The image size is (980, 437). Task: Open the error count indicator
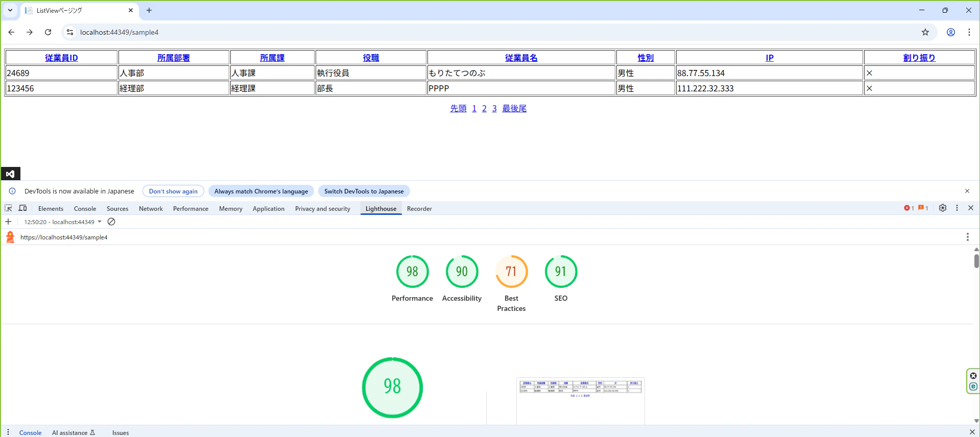[909, 208]
